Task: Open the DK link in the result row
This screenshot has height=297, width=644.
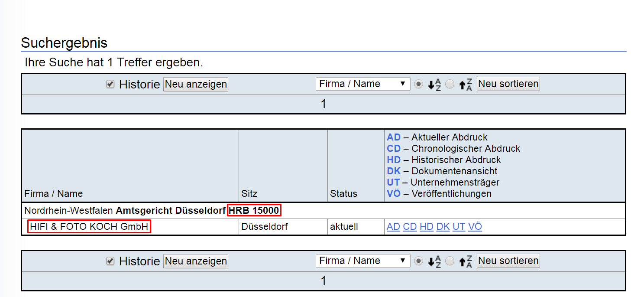Action: click(443, 227)
